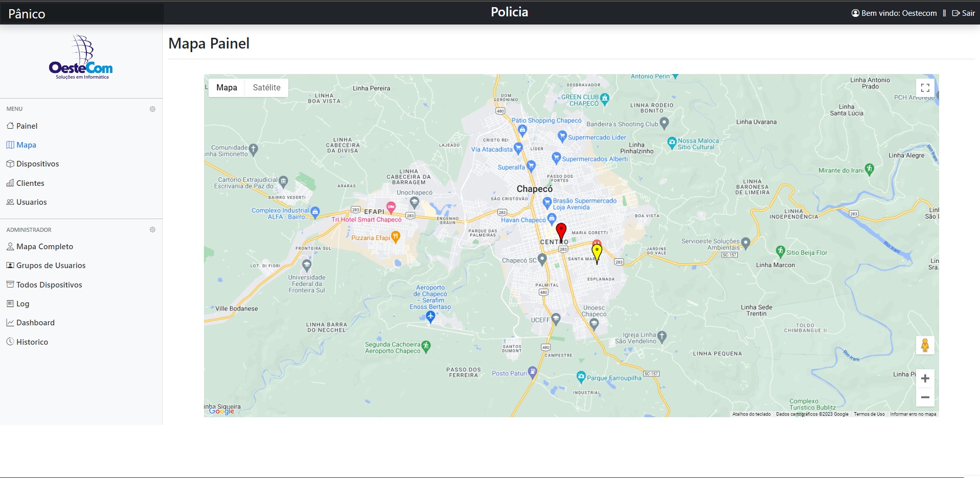Click the user profile icon beside Bem vindo

click(x=855, y=13)
